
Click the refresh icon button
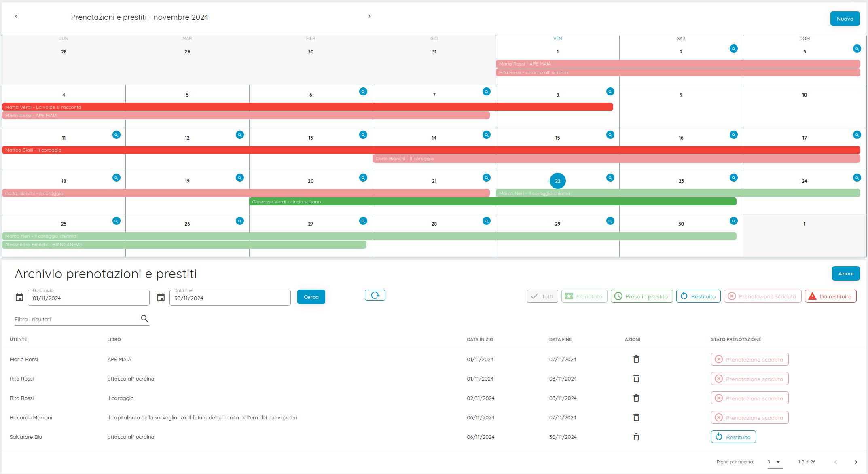point(375,295)
